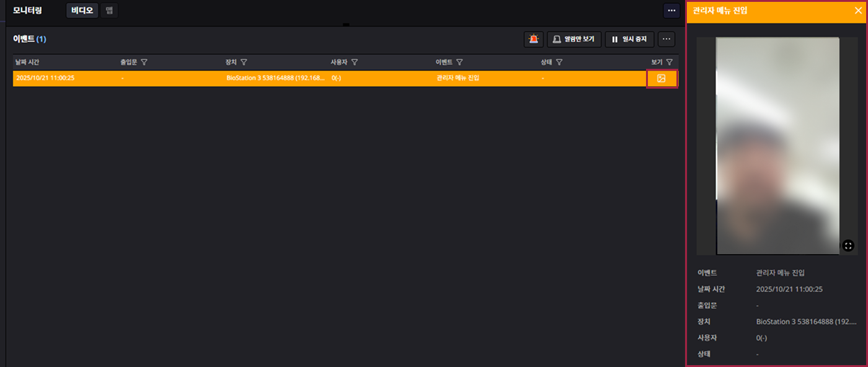
Task: Filter by 장치 column funnel icon
Action: tap(244, 62)
